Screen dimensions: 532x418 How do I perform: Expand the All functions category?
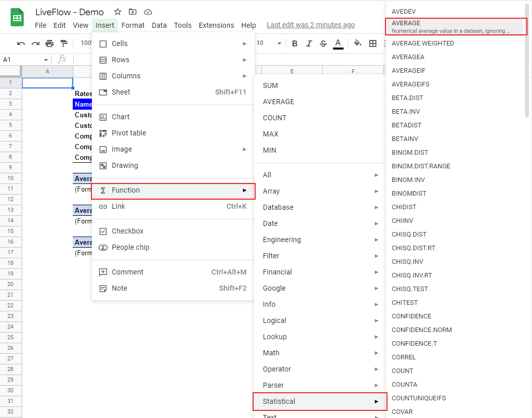point(320,175)
